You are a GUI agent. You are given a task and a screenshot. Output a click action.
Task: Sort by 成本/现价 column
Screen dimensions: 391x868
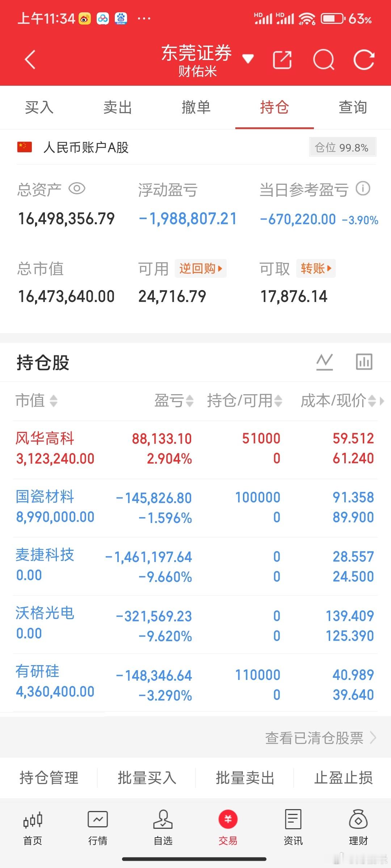[338, 401]
